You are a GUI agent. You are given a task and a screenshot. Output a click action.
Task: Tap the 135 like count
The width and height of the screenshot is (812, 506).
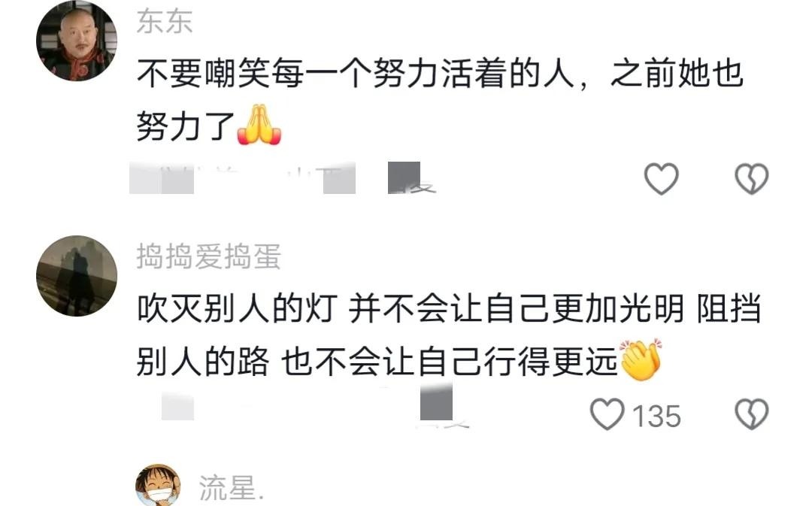[656, 416]
